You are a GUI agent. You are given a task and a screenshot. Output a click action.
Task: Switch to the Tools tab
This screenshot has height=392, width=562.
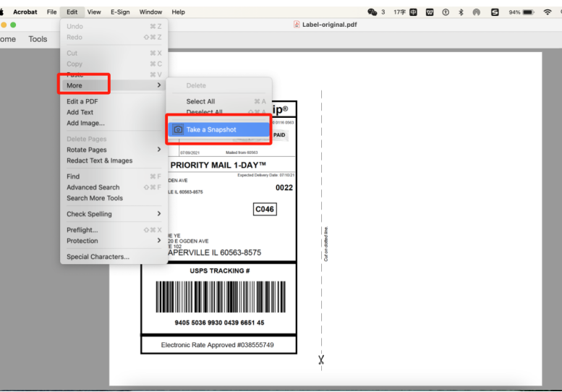click(x=38, y=39)
